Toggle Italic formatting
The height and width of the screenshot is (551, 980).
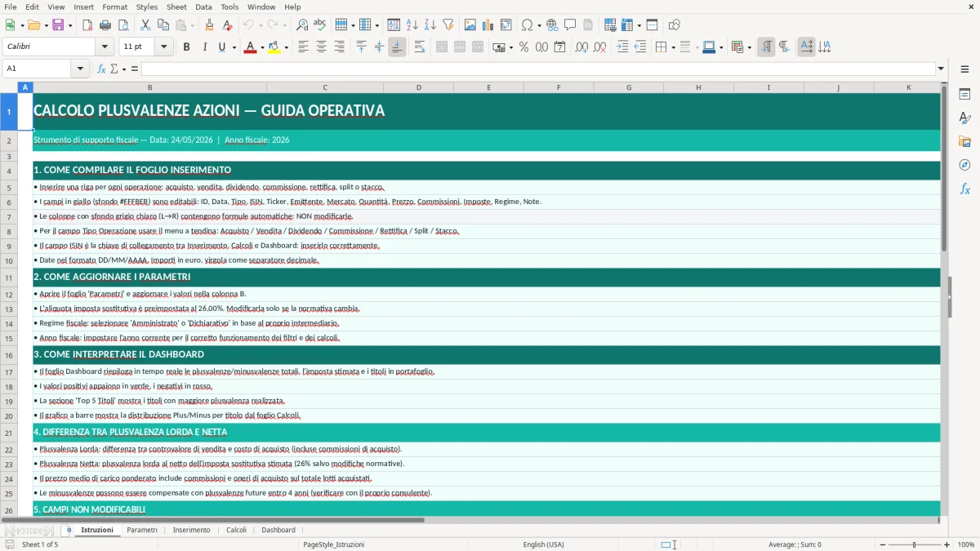(x=204, y=47)
